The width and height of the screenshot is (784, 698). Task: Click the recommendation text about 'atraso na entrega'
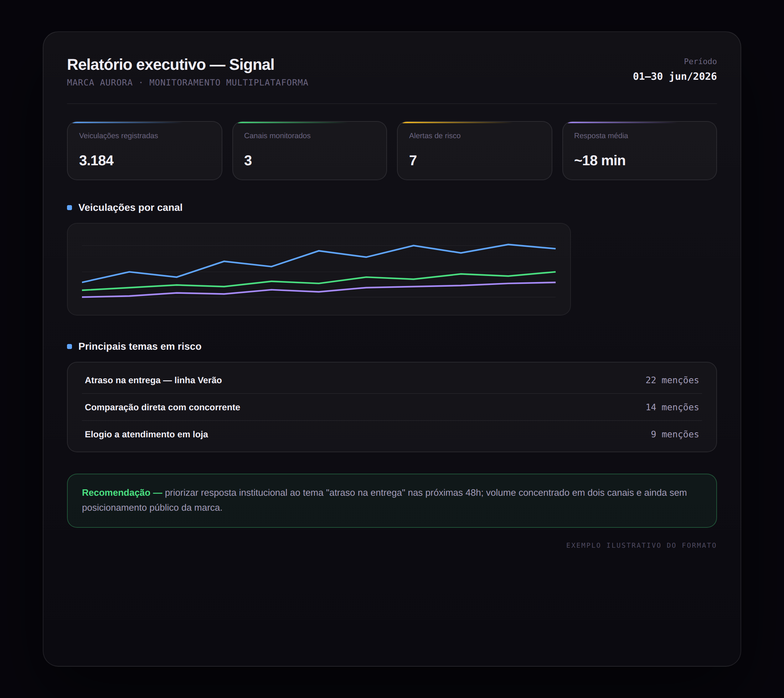pos(385,500)
